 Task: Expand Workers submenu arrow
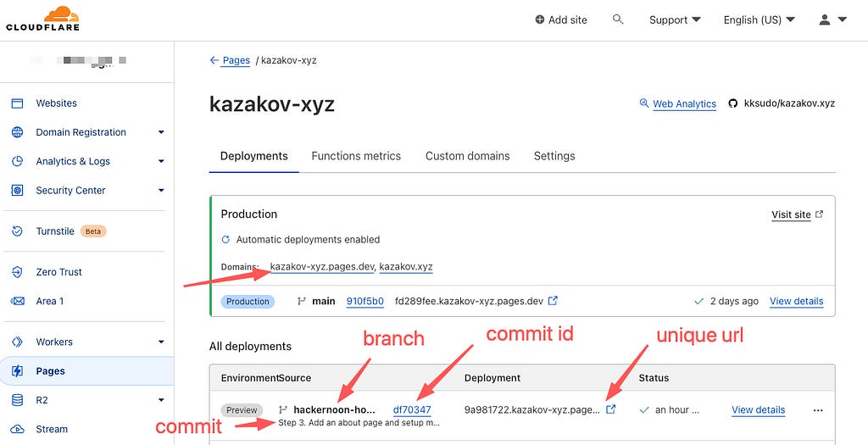point(161,342)
